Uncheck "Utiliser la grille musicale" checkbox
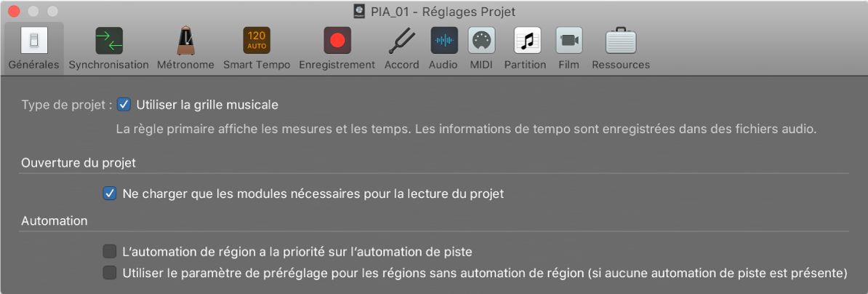868x294 pixels. pyautogui.click(x=124, y=105)
